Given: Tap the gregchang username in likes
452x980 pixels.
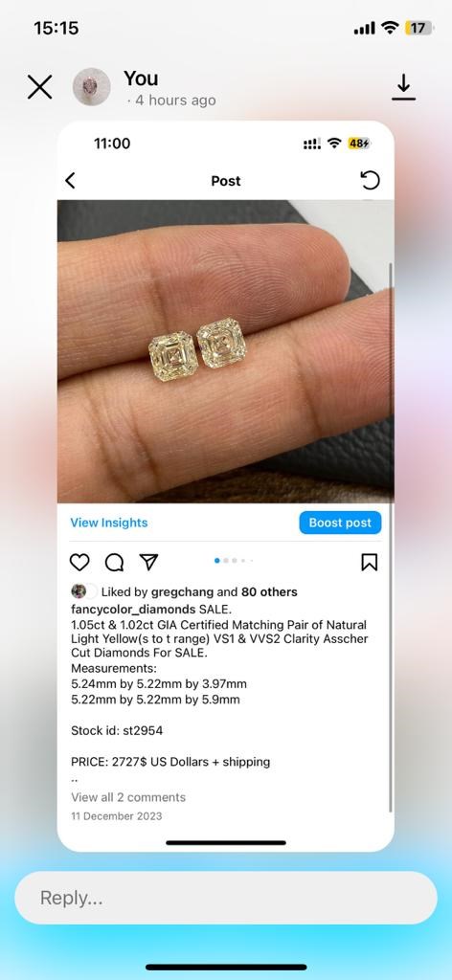Looking at the screenshot, I should coord(183,591).
